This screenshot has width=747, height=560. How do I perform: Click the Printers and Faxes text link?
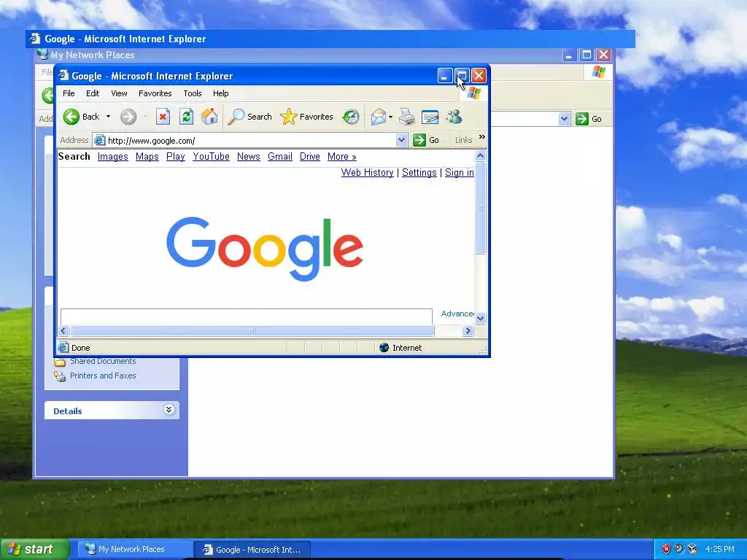pyautogui.click(x=103, y=376)
